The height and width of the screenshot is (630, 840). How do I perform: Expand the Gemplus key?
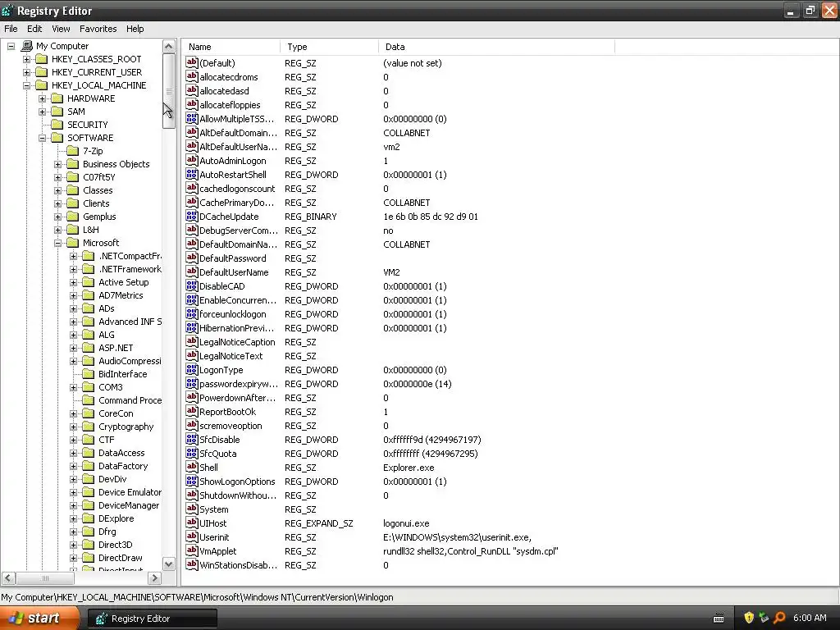(57, 217)
